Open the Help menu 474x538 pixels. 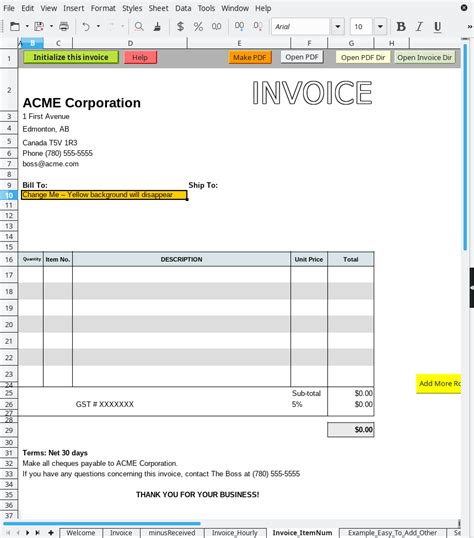[x=263, y=8]
